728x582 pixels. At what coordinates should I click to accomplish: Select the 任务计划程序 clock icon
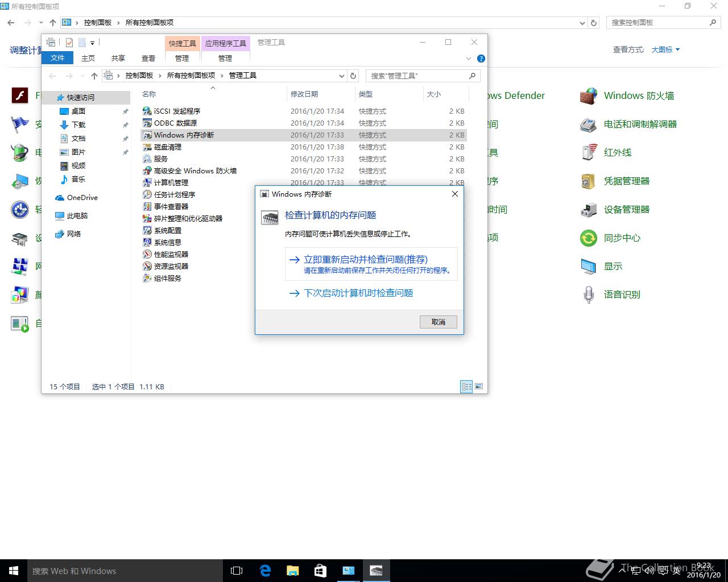click(x=147, y=194)
